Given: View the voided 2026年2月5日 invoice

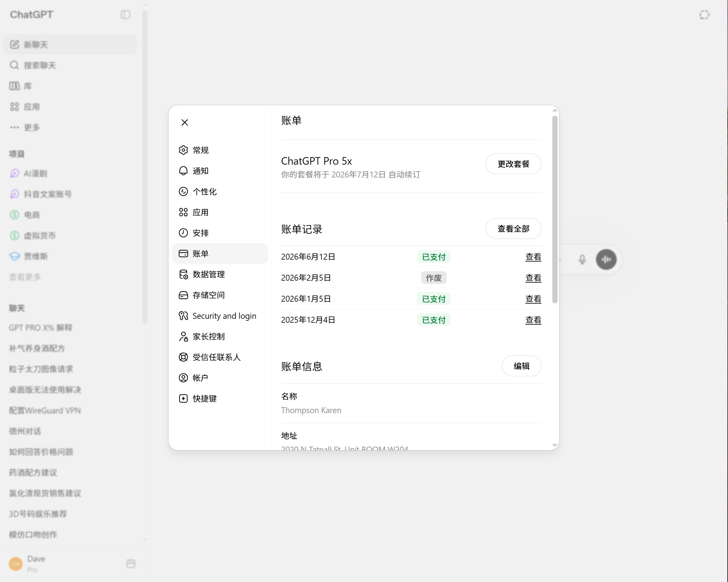Looking at the screenshot, I should pos(533,278).
